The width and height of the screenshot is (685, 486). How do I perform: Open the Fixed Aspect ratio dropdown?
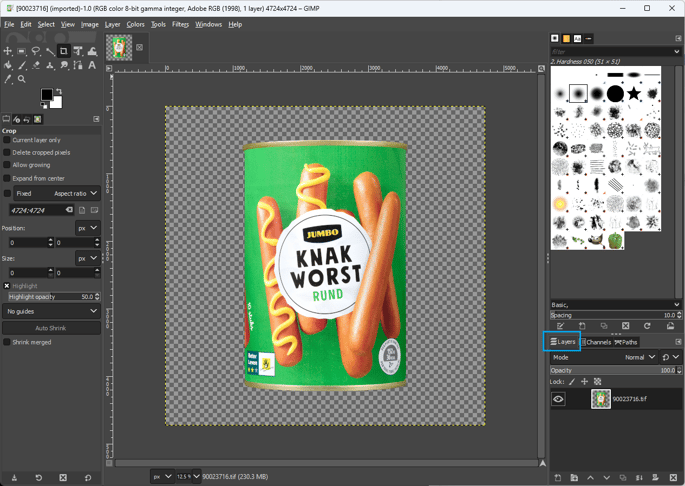(57, 193)
